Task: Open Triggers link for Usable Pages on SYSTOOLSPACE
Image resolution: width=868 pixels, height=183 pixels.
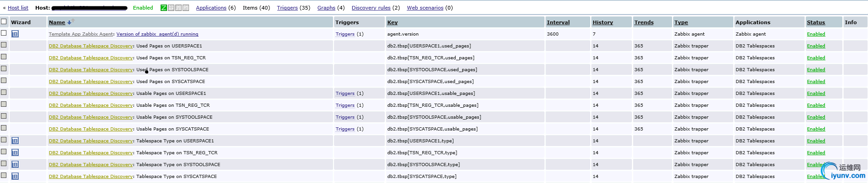Action: 345,117
